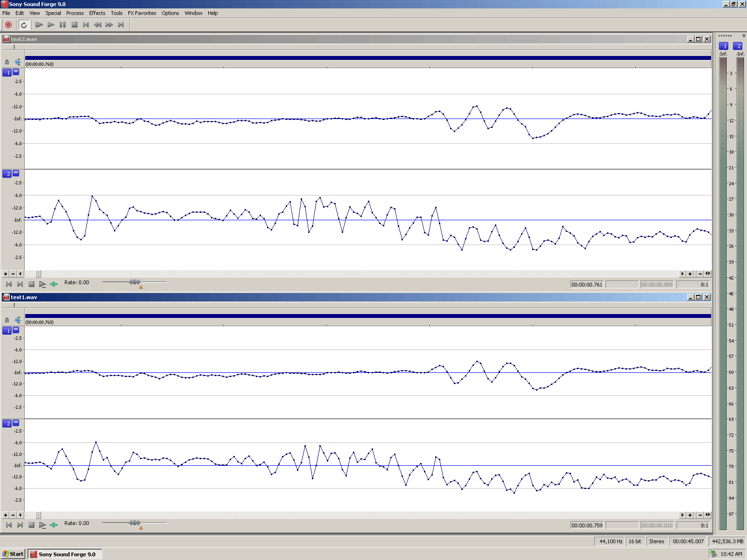Click the Start button on the taskbar
This screenshot has height=560, width=747.
[x=13, y=554]
